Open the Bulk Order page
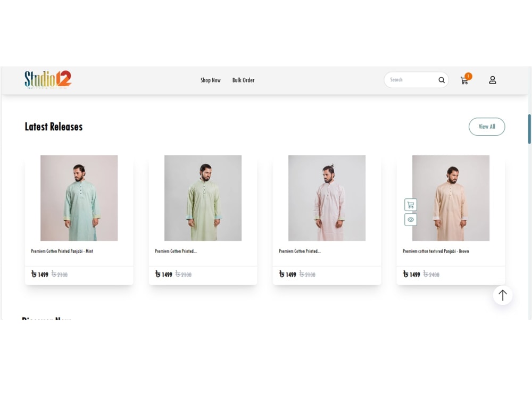 click(243, 80)
